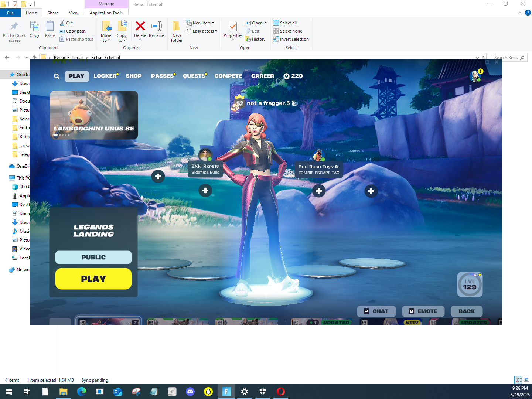Invite player with plus below ZXN Rxre
Image resolution: width=532 pixels, height=399 pixels.
pos(205,191)
